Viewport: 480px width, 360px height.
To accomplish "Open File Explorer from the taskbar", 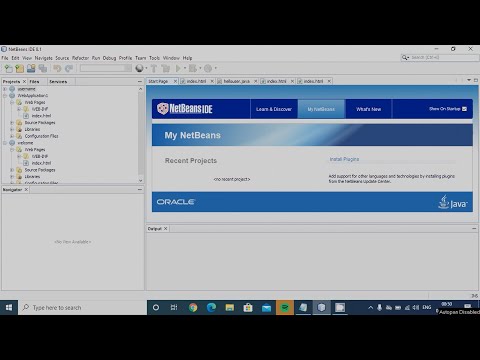I will coord(230,307).
